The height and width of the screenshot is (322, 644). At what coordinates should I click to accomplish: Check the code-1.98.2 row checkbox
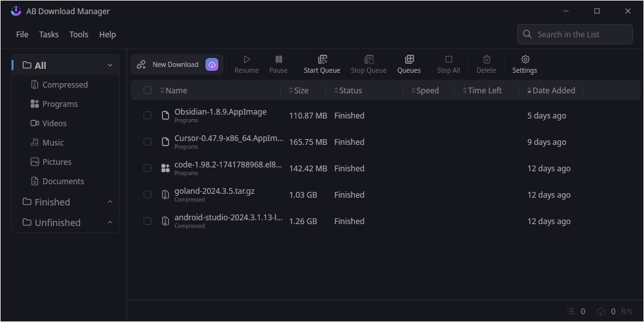147,168
